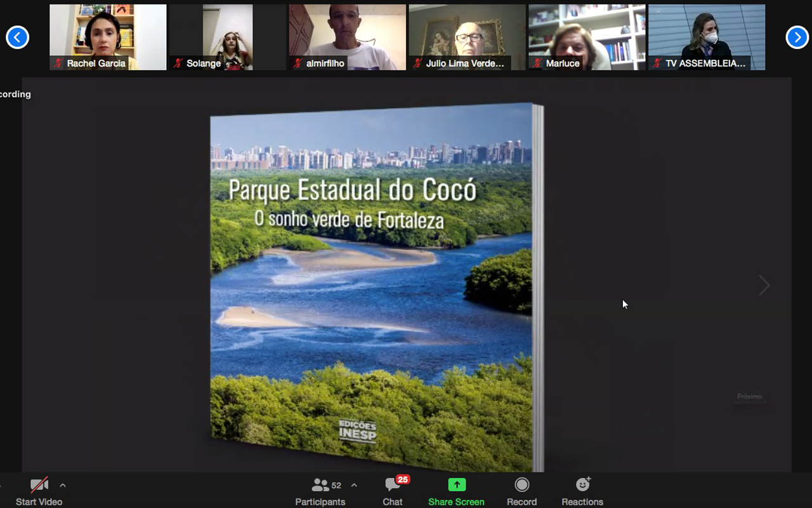Image resolution: width=812 pixels, height=508 pixels.
Task: Select Marluce's video thumbnail
Action: (x=587, y=37)
